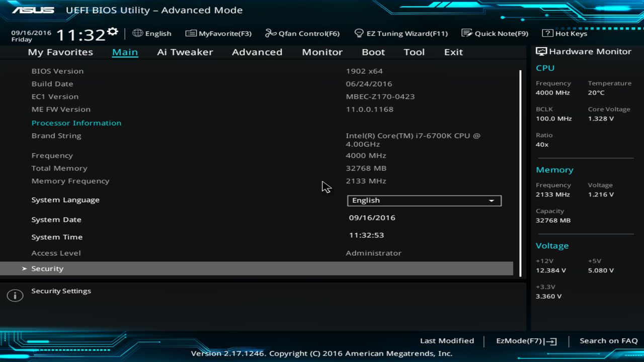
Task: Open the Search on FAQ link
Action: (x=608, y=341)
